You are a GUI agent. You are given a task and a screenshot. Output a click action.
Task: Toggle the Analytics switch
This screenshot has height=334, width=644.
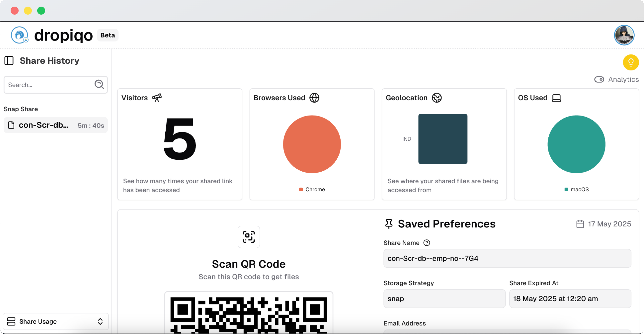pyautogui.click(x=599, y=79)
